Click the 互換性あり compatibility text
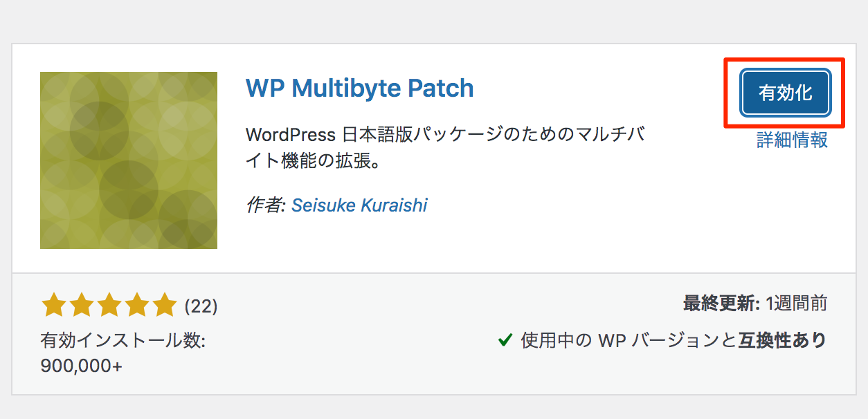868x419 pixels. [782, 340]
